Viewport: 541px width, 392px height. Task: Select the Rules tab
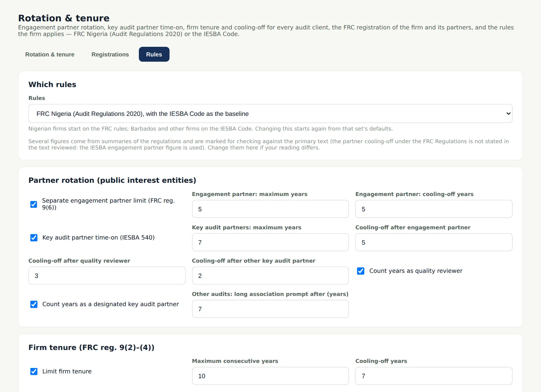coord(154,54)
